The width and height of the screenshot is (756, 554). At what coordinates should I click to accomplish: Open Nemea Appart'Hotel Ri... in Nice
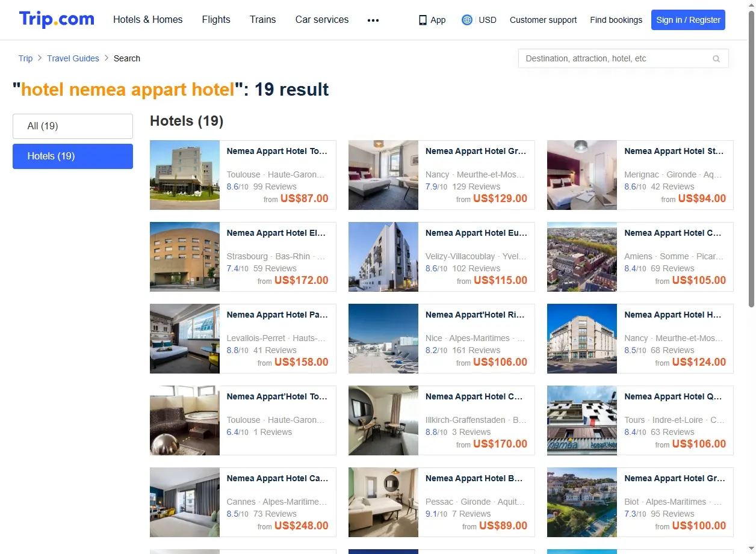click(475, 315)
